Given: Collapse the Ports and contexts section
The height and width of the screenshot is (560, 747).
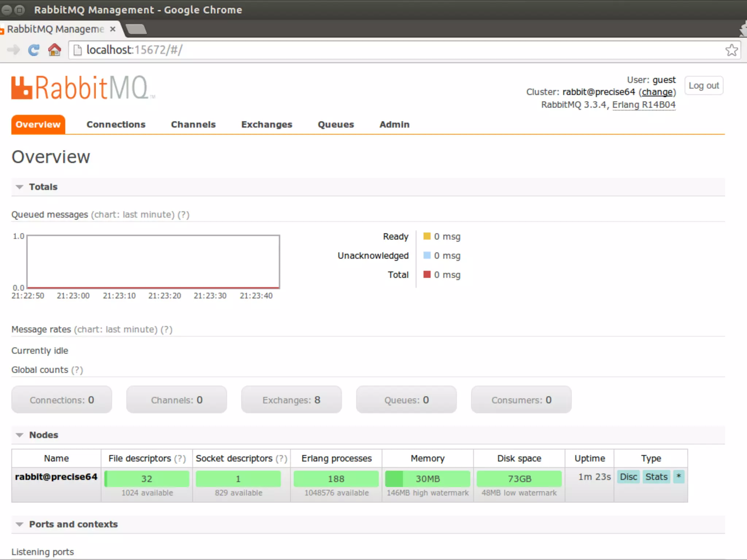Looking at the screenshot, I should click(73, 524).
